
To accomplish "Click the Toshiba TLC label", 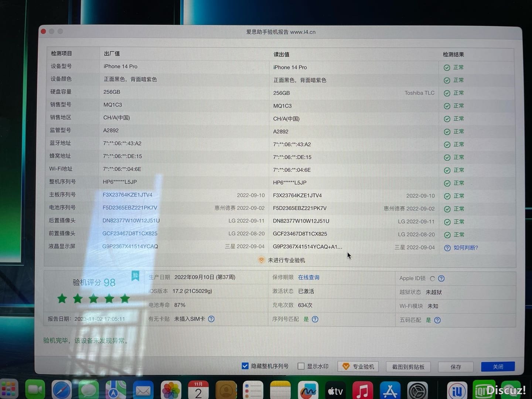I will [x=419, y=93].
